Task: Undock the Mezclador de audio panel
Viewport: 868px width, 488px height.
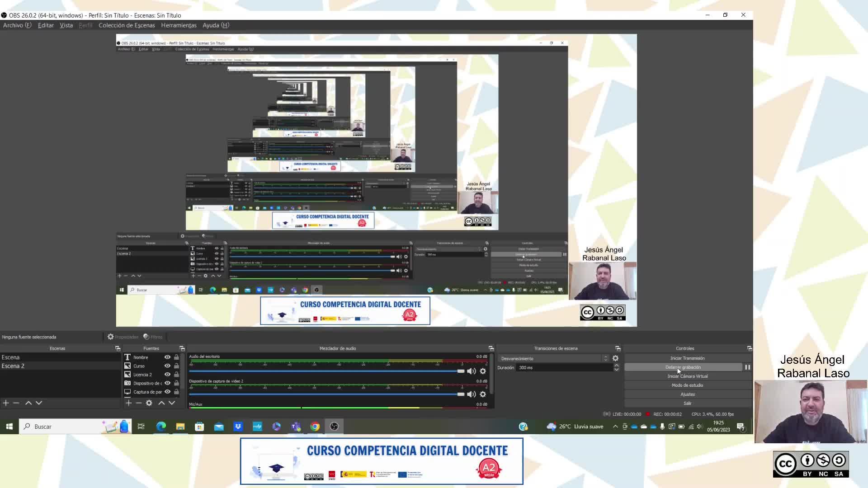Action: (491, 348)
